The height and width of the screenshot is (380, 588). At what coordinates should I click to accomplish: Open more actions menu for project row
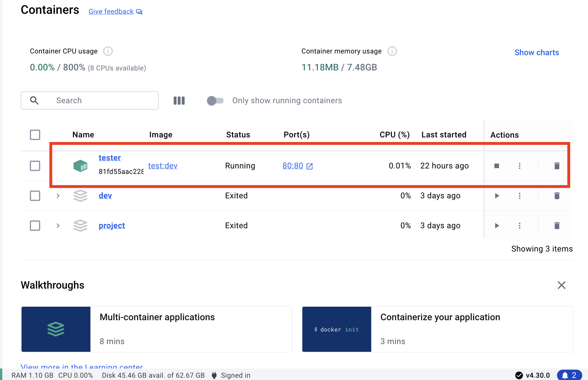coord(519,226)
